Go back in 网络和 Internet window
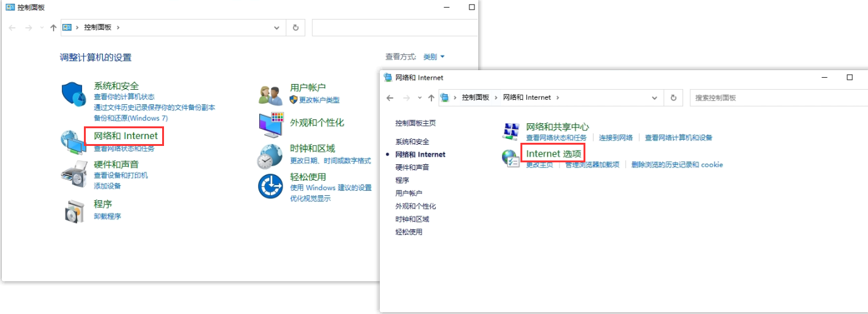The image size is (868, 314). [x=390, y=98]
